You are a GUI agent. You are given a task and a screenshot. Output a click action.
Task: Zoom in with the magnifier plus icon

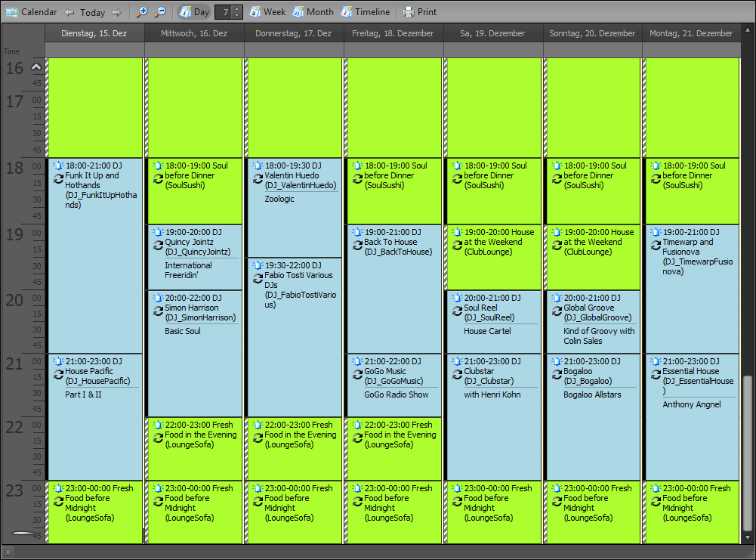141,12
